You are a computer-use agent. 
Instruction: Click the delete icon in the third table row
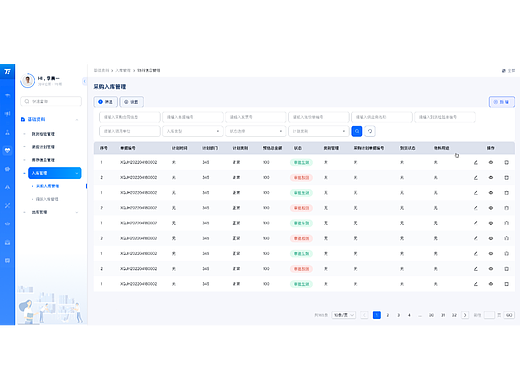[506, 193]
